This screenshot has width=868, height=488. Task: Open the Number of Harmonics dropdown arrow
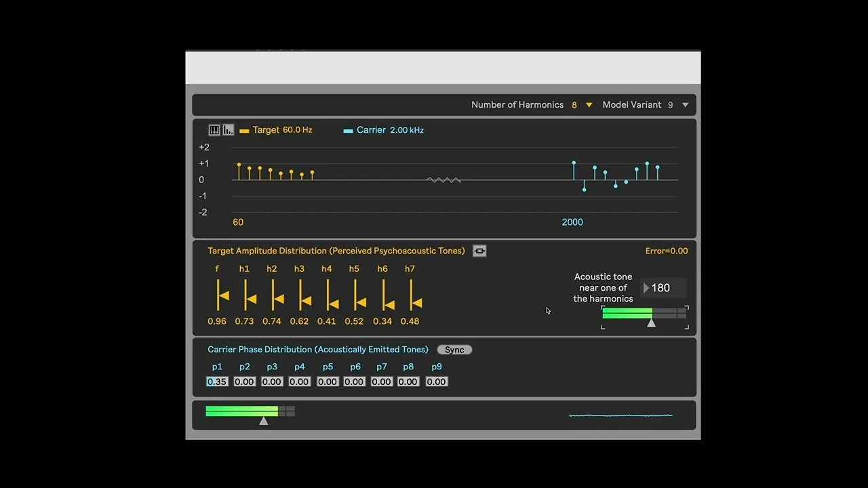[x=589, y=105]
